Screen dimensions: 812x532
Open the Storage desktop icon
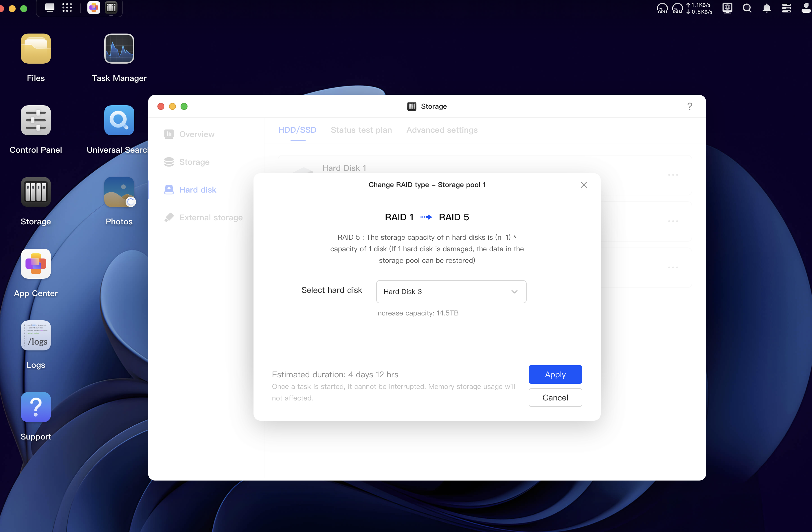tap(36, 192)
